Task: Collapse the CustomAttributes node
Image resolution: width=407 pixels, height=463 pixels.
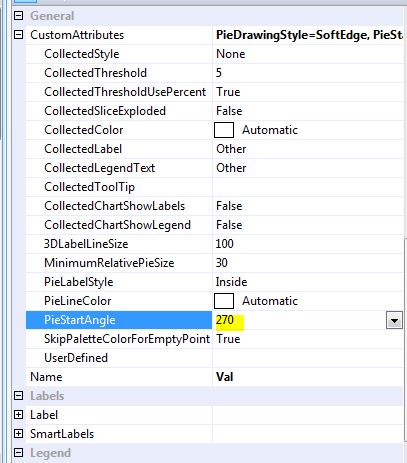Action: click(x=19, y=35)
